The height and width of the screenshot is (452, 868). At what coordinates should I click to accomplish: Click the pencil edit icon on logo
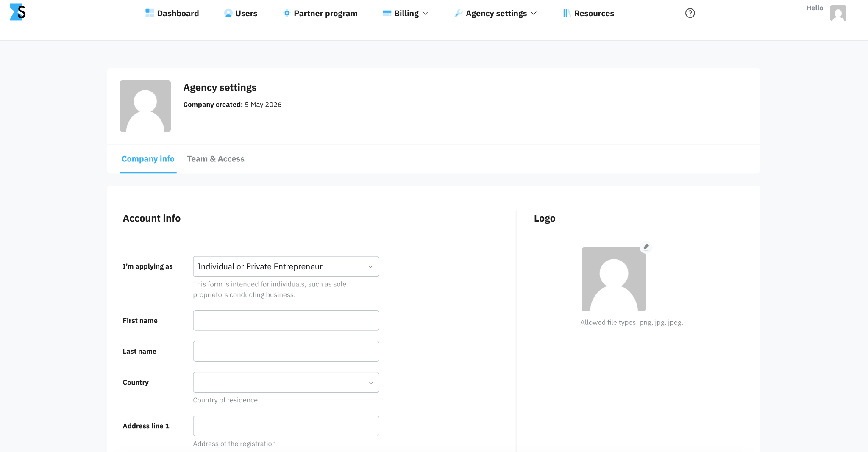(646, 247)
